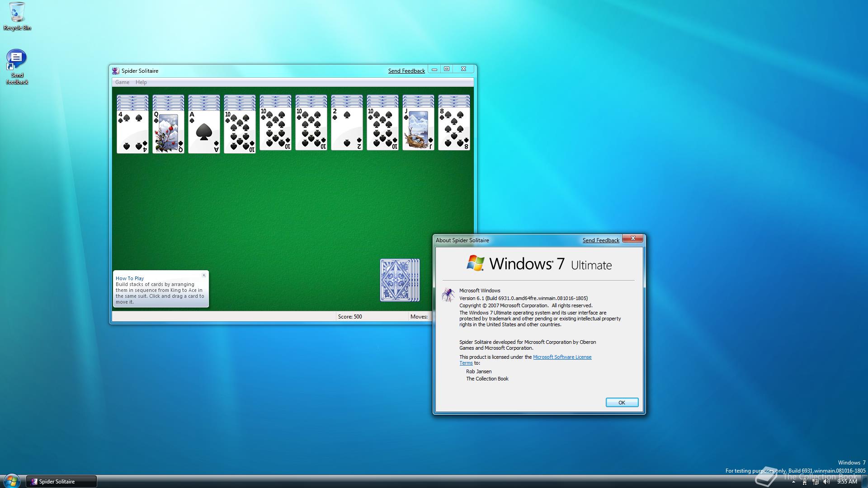Click the 9:55 AM clock
The height and width of the screenshot is (488, 868).
pos(847,482)
